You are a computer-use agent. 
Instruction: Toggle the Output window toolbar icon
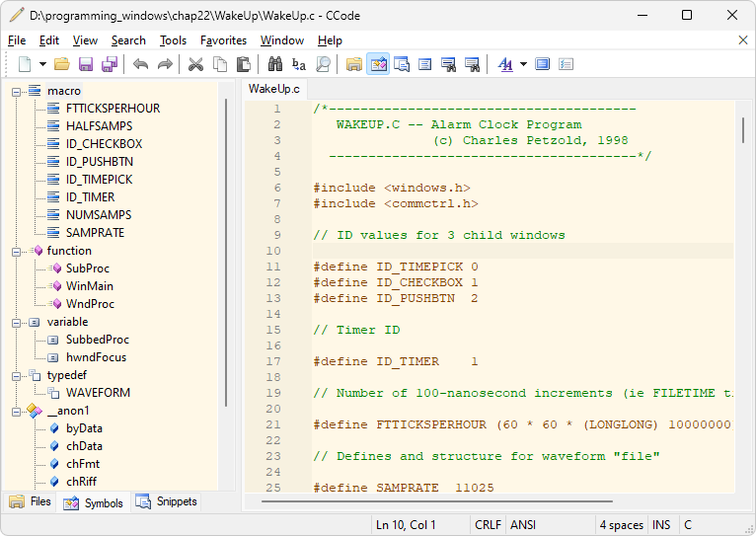(x=424, y=64)
